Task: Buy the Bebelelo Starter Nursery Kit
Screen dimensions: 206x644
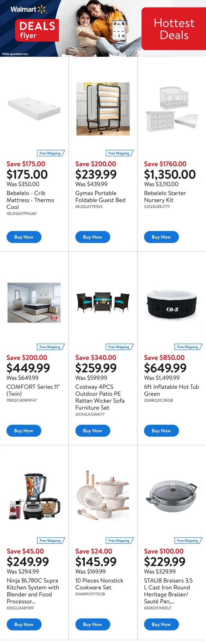Action: (161, 237)
